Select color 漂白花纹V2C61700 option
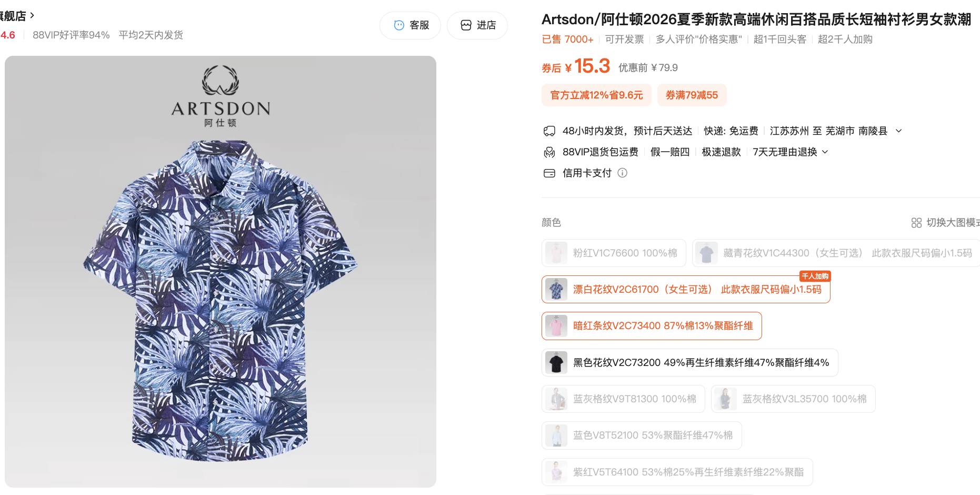The height and width of the screenshot is (495, 980). point(686,289)
